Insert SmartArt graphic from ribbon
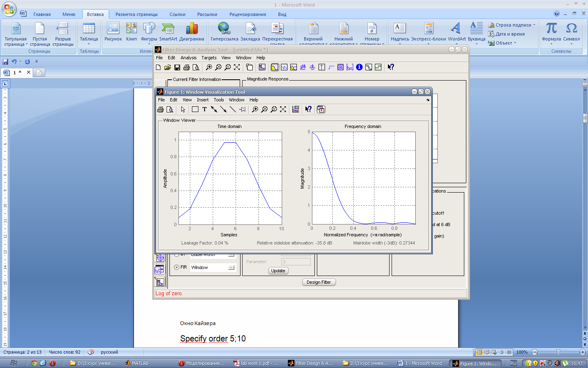The width and height of the screenshot is (588, 368). point(168,32)
